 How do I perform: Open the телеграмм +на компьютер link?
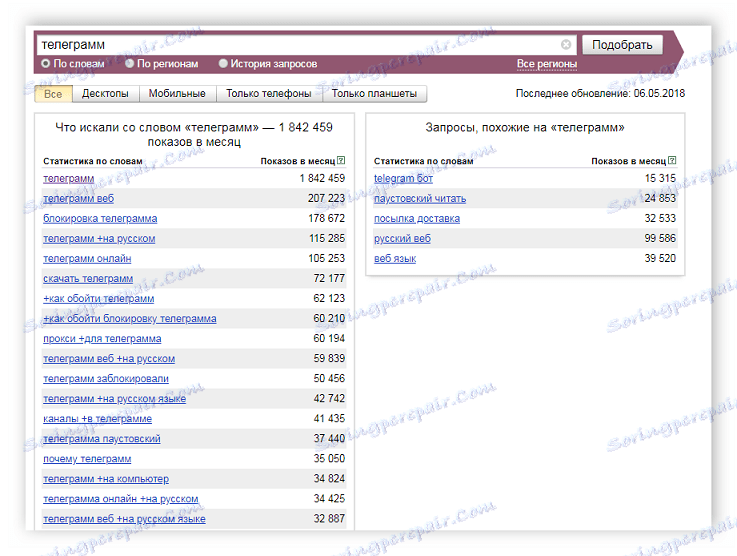[x=106, y=478]
